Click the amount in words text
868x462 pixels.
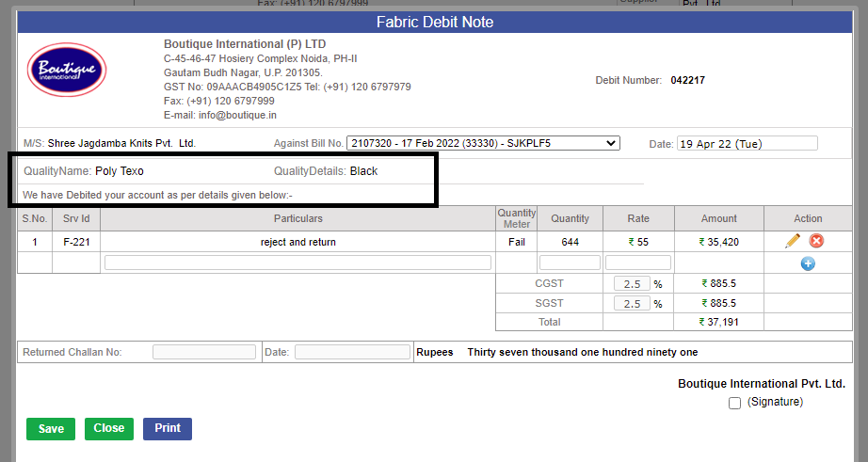(583, 352)
